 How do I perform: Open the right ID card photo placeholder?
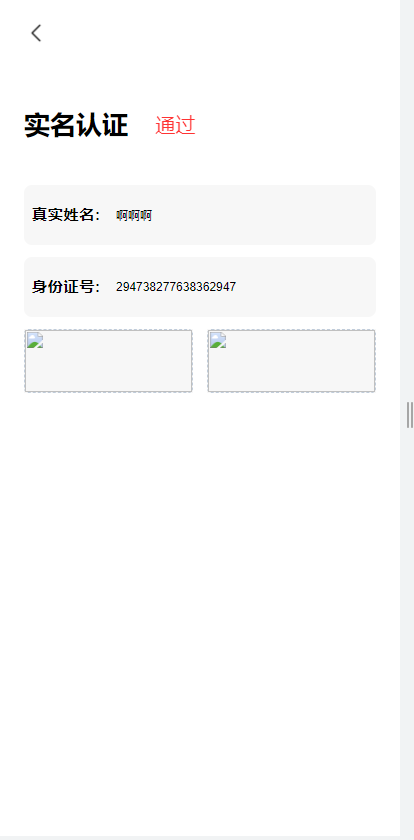(x=291, y=361)
